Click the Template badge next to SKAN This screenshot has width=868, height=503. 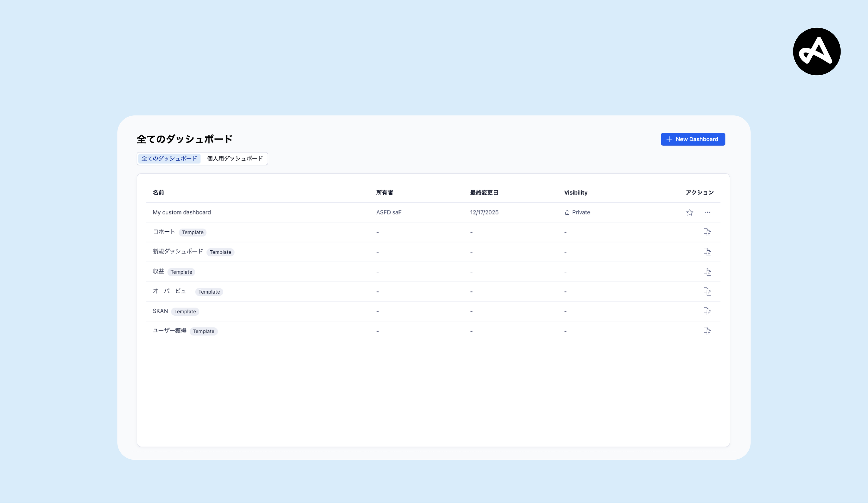click(x=185, y=311)
